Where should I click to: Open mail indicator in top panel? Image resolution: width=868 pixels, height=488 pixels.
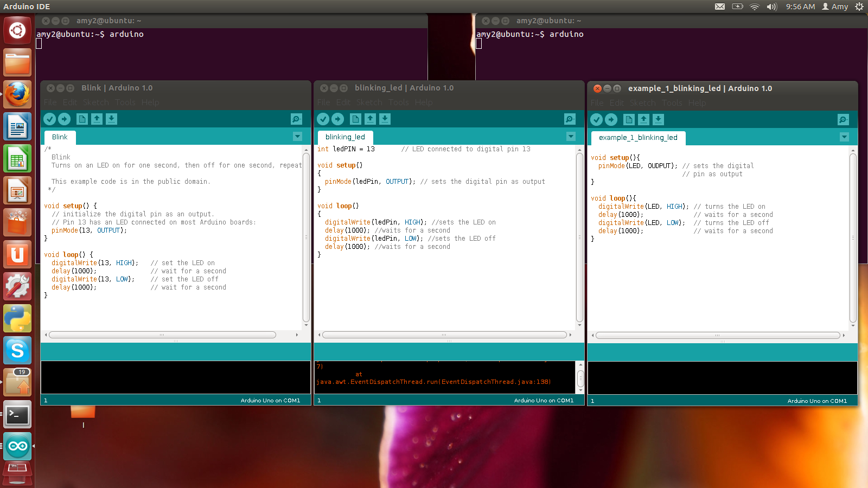click(719, 7)
